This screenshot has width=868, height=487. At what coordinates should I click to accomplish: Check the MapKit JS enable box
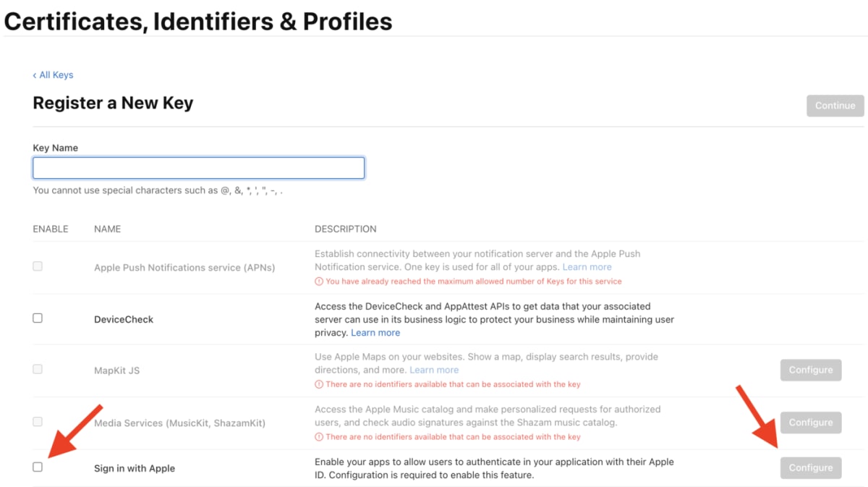tap(38, 369)
